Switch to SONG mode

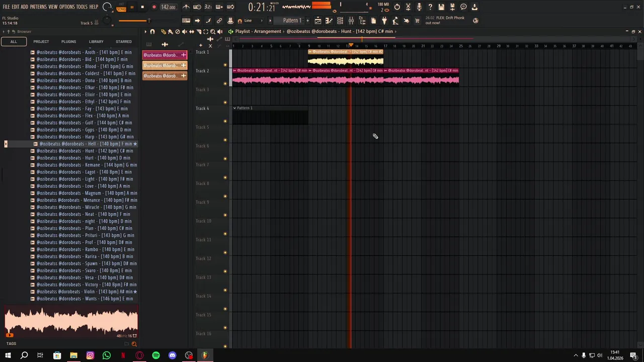[x=121, y=9]
